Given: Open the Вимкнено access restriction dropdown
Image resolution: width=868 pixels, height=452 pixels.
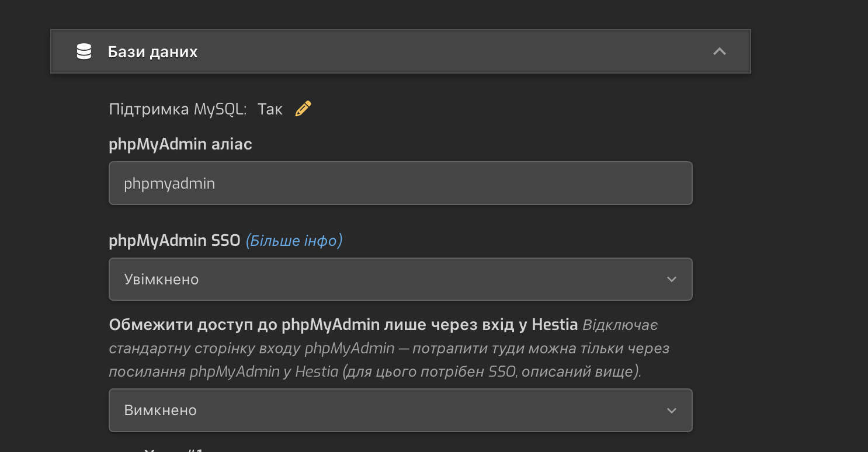Looking at the screenshot, I should point(401,410).
